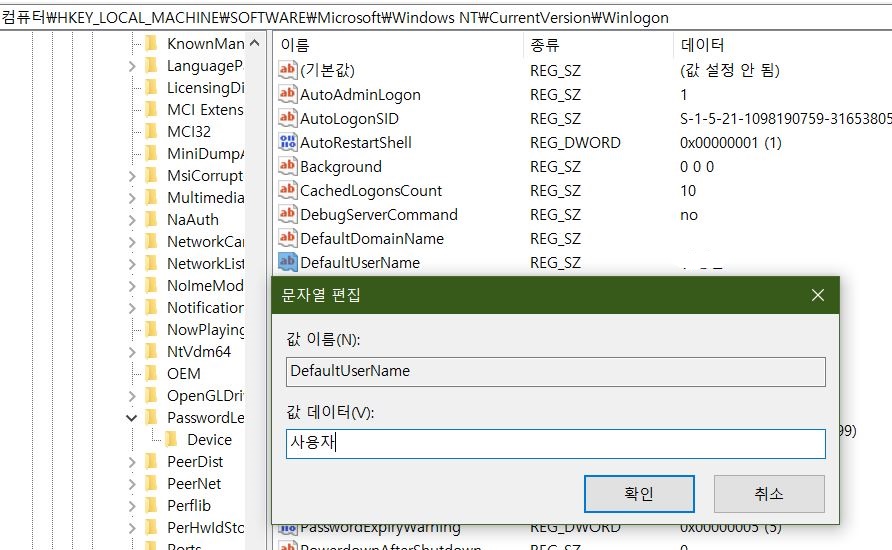Screen dimensions: 892x550
Task: Select the OpenGLDri tree key
Action: pos(205,395)
